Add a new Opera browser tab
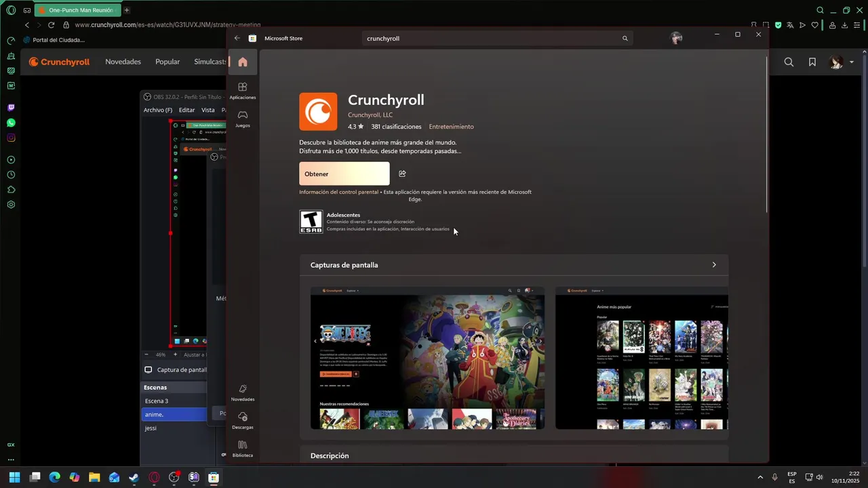Screen dimensions: 868x488 [x=127, y=10]
